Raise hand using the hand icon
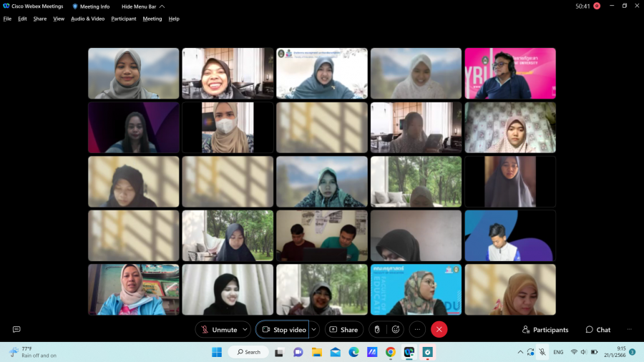This screenshot has width=644, height=362. coord(377,329)
